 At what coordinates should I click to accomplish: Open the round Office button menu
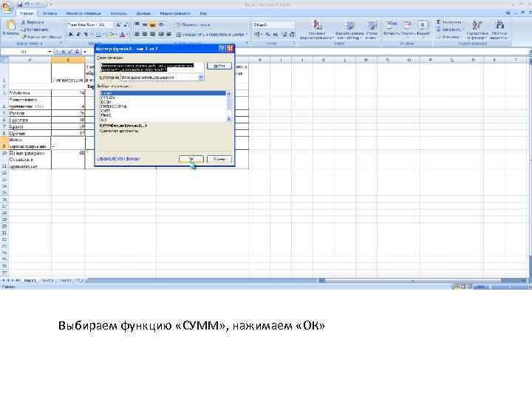(7, 7)
